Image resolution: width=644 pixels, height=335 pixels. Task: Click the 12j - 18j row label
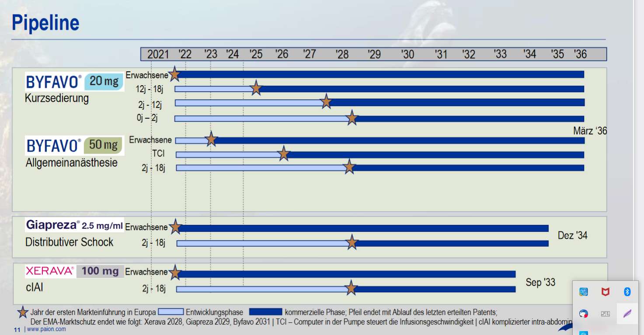pyautogui.click(x=149, y=90)
